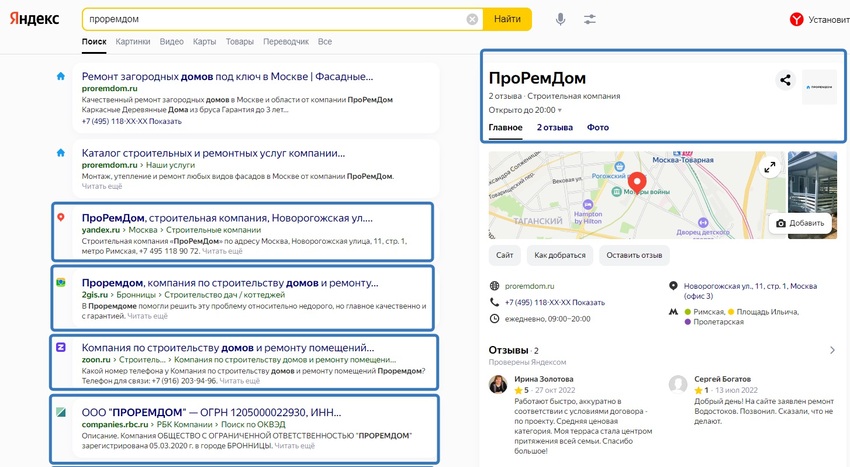Viewport: 850px width, 467px height.
Task: Click Площадь Ильича metro link
Action: [x=767, y=312]
